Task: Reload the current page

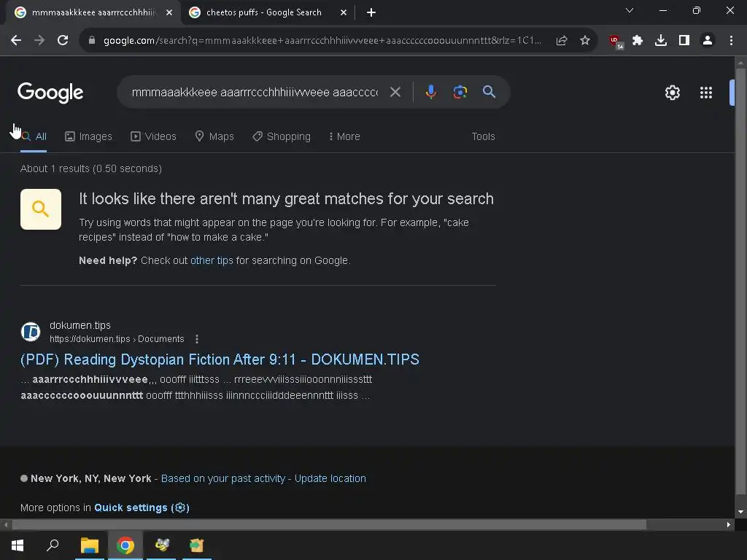Action: coord(63,41)
